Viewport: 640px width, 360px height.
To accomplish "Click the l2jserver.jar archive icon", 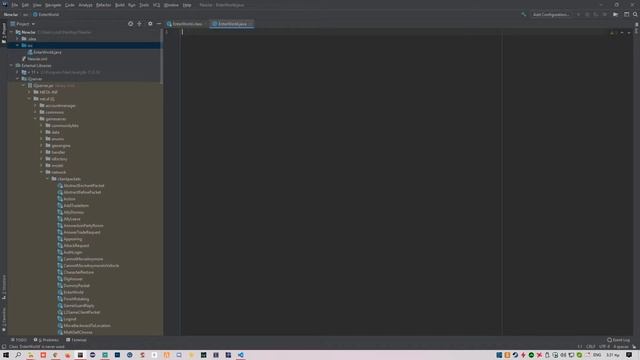I will pyautogui.click(x=30, y=86).
